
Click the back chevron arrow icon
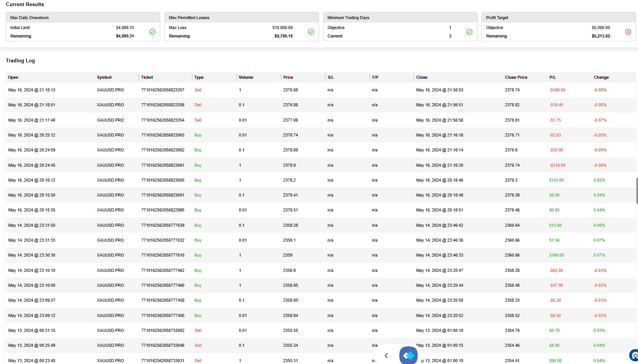pos(386,356)
